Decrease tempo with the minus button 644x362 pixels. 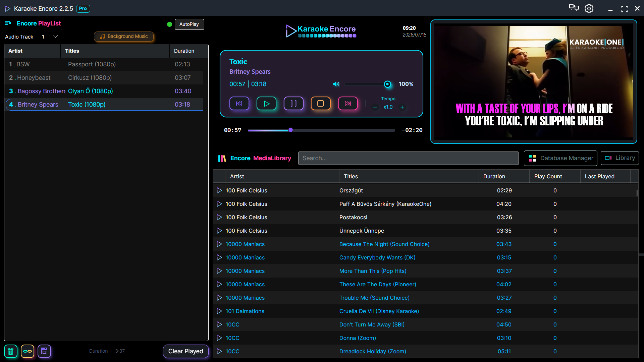coord(375,107)
